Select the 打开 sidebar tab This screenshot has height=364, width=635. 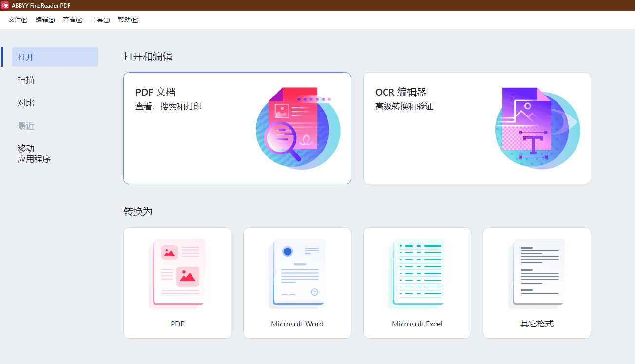(55, 57)
